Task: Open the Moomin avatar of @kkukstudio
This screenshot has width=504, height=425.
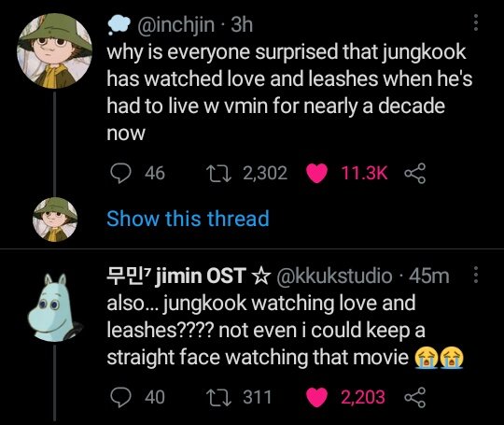Action: pos(55,307)
